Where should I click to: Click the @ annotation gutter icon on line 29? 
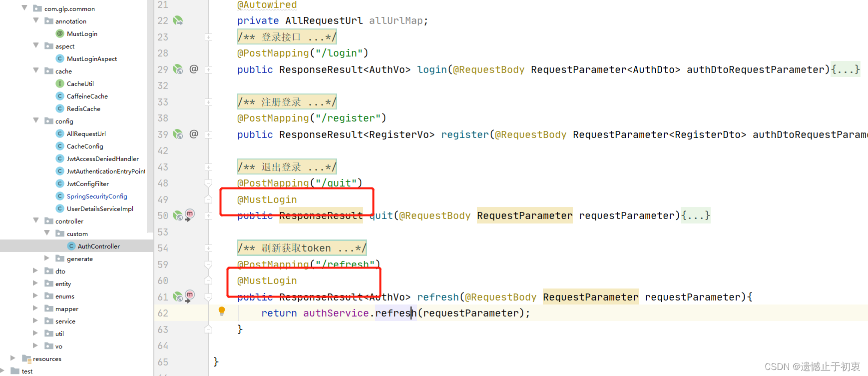point(194,69)
